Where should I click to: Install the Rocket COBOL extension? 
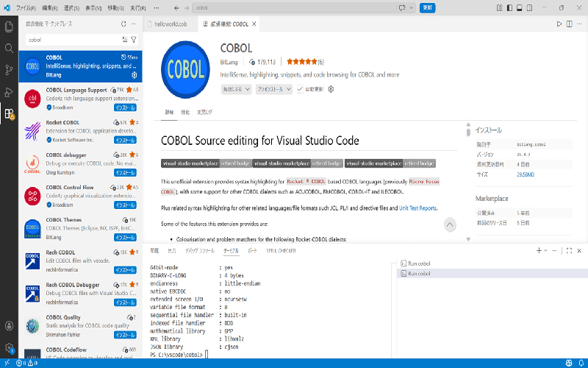point(125,140)
